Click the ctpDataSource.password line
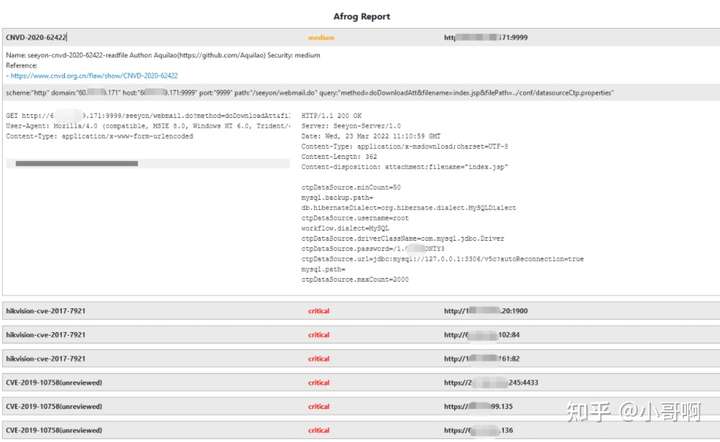This screenshot has height=442, width=720. 373,249
